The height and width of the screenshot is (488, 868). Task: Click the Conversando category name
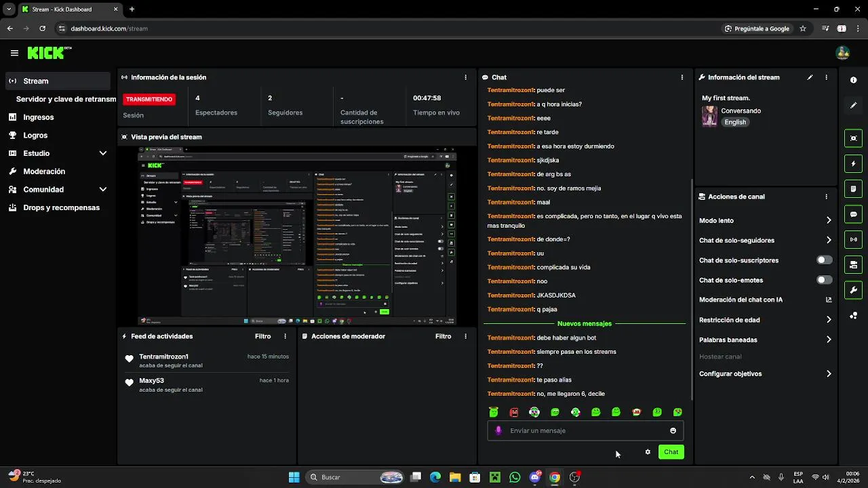741,110
